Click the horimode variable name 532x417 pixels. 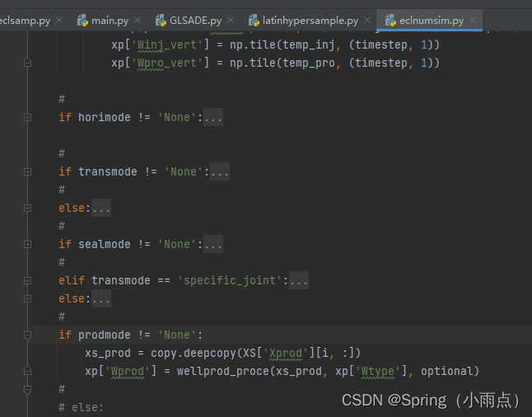105,118
